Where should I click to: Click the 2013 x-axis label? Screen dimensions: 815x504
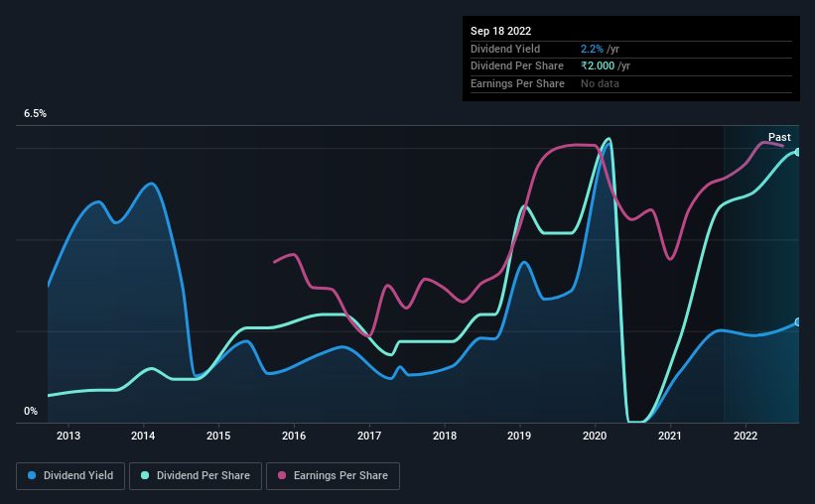coord(68,436)
